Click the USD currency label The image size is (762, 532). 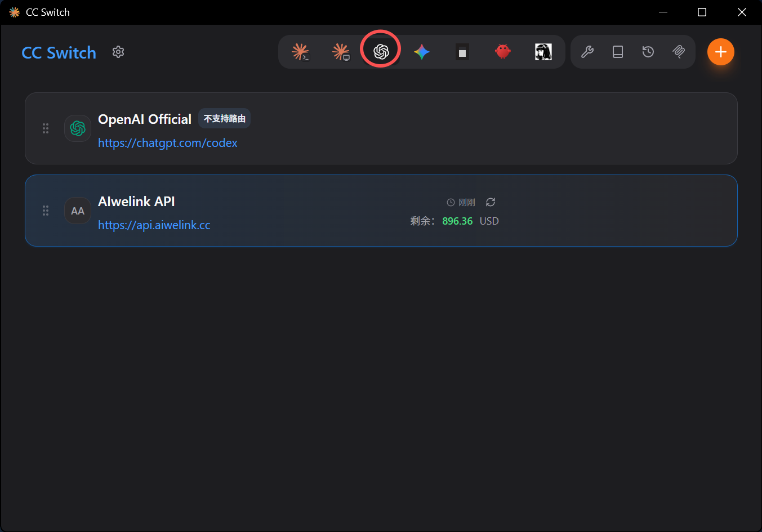(x=489, y=221)
